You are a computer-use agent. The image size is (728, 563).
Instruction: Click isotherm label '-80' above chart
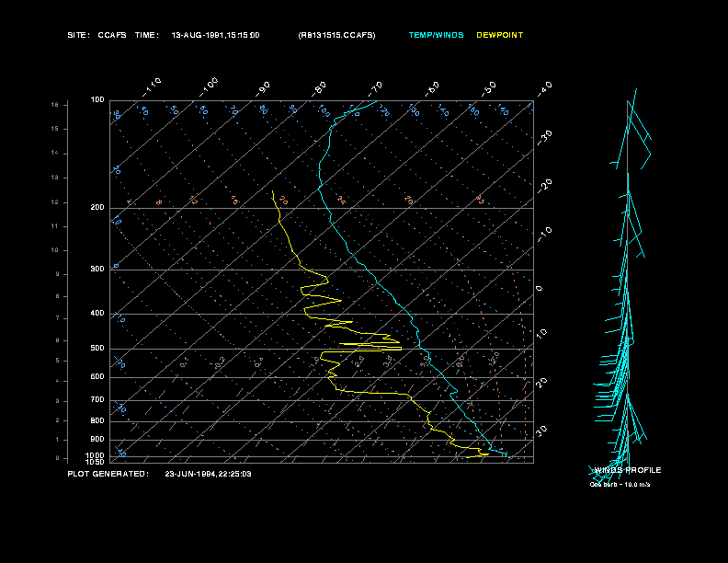click(x=319, y=89)
